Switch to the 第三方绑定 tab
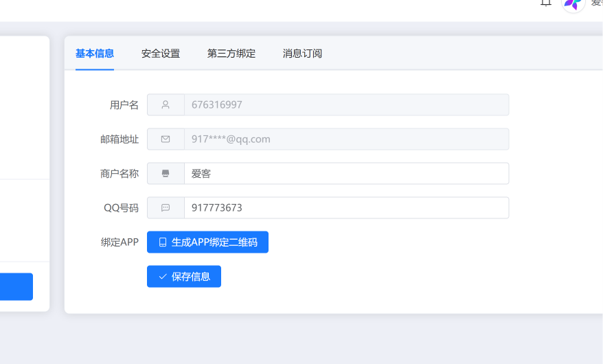603x364 pixels. pyautogui.click(x=231, y=54)
